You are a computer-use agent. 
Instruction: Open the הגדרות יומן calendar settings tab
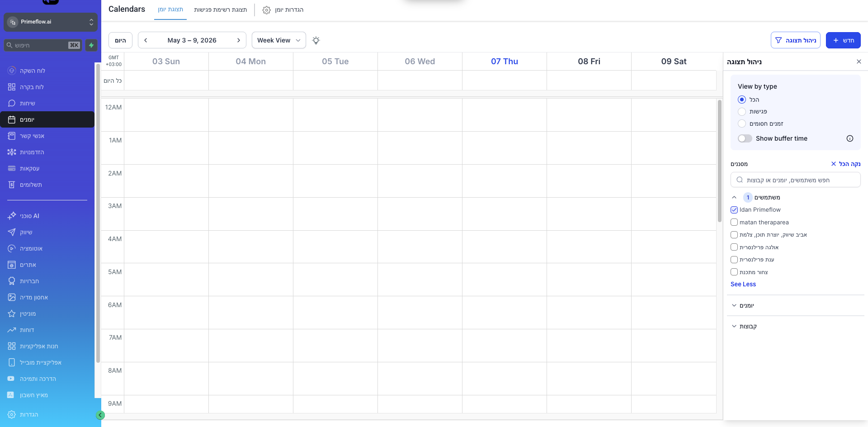[283, 9]
